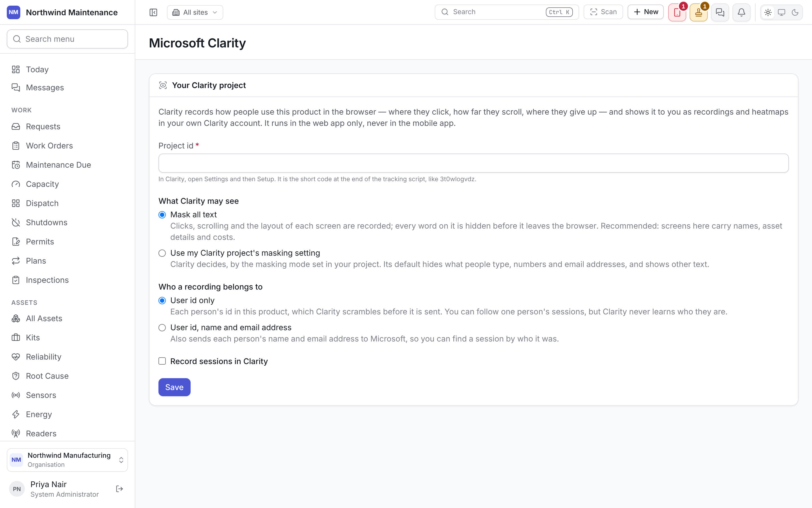Open the Energy page

click(67, 414)
